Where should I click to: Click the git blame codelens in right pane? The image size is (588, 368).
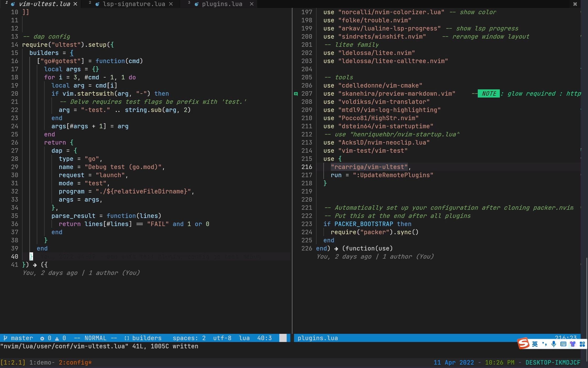pyautogui.click(x=375, y=257)
